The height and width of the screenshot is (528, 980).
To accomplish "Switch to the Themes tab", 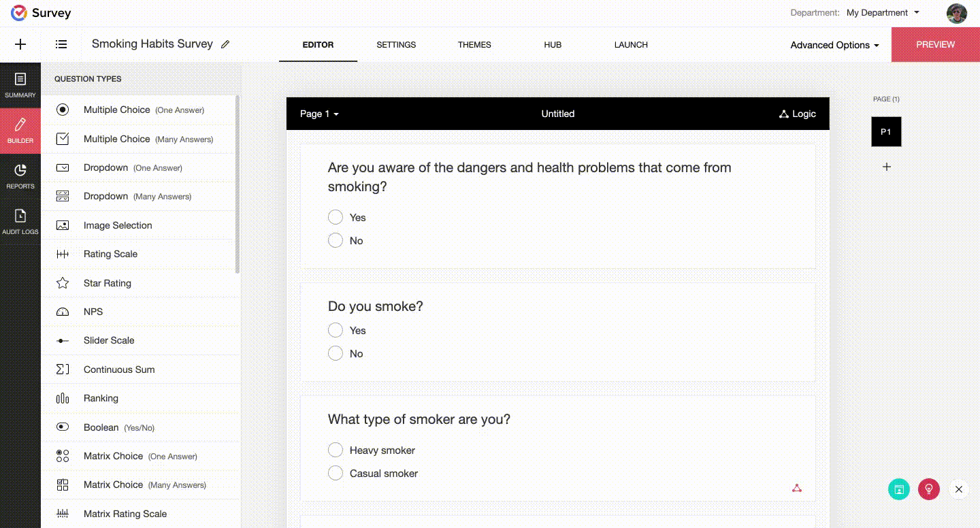I will pyautogui.click(x=474, y=45).
